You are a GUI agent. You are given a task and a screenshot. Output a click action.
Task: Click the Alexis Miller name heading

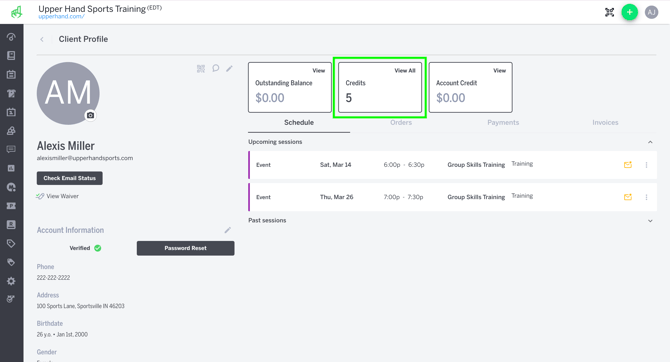tap(66, 146)
